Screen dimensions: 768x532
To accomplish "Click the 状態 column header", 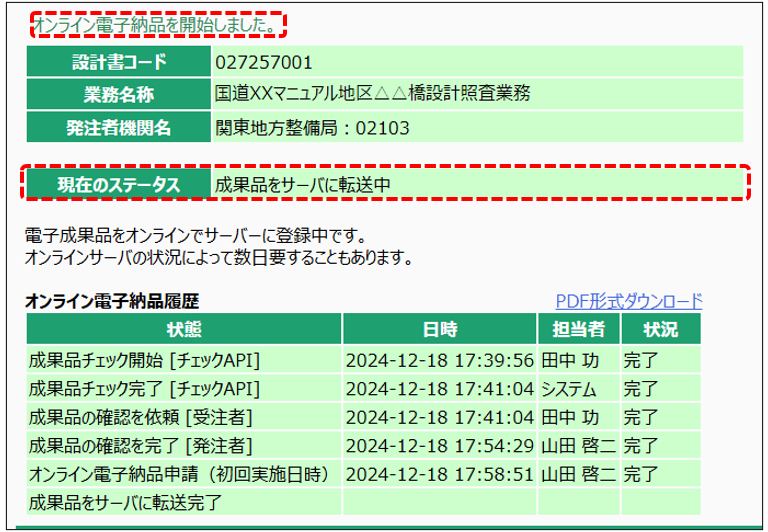I will (184, 328).
